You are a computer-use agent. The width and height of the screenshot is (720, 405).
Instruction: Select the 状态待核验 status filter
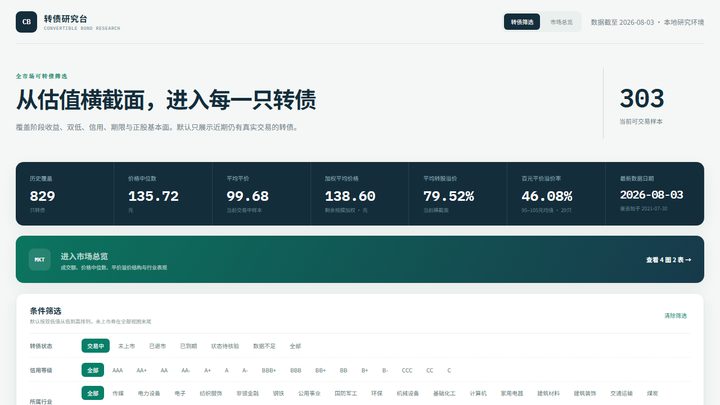pos(225,346)
